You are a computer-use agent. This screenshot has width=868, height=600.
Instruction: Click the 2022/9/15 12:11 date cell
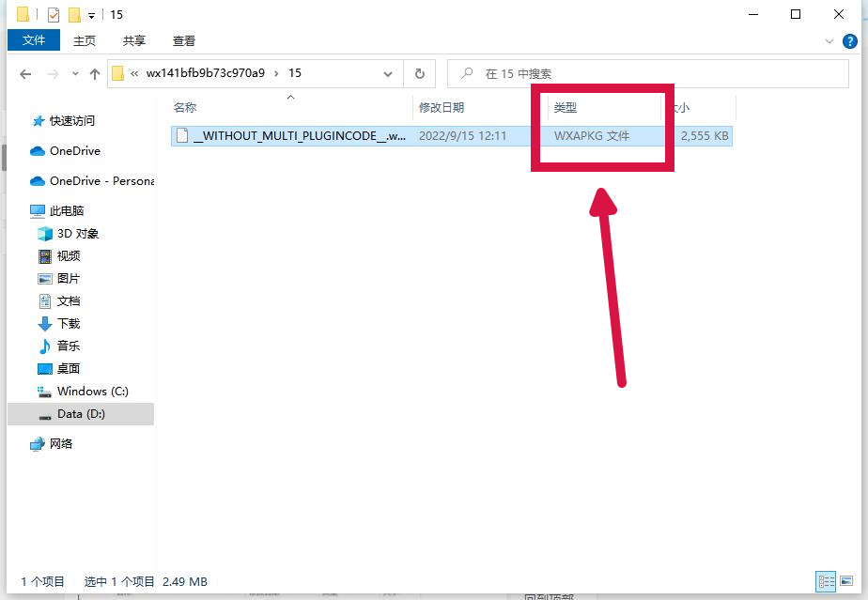462,135
